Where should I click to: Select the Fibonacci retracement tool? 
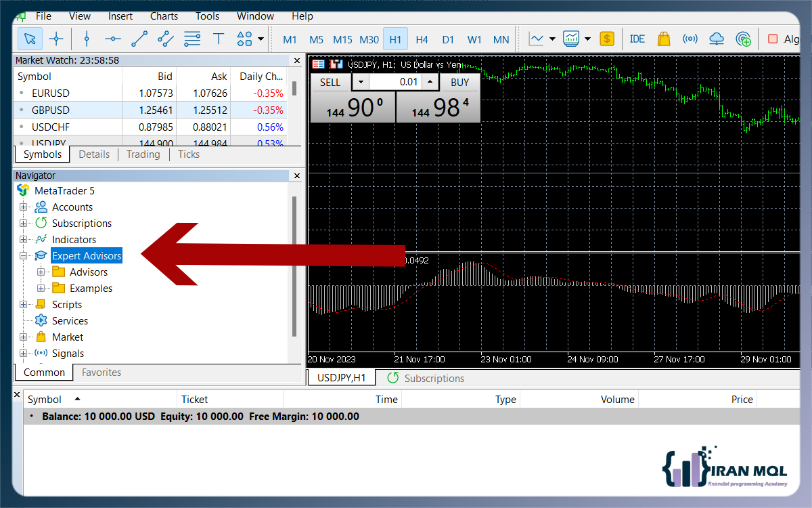[192, 39]
